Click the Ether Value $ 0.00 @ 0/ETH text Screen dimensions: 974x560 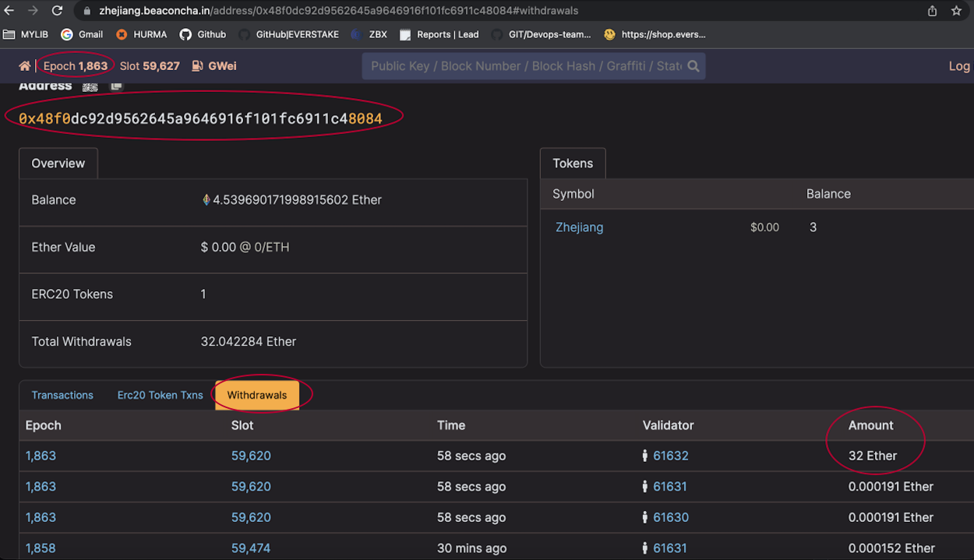pyautogui.click(x=245, y=248)
